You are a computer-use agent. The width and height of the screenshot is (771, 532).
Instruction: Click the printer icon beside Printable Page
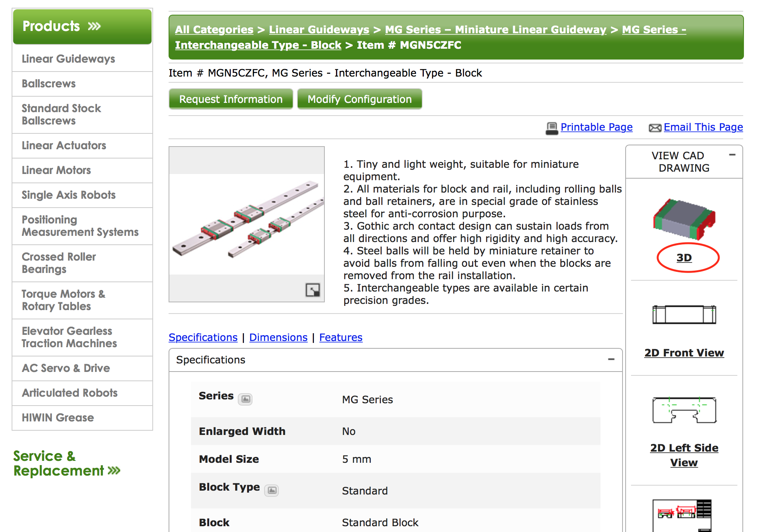click(551, 128)
